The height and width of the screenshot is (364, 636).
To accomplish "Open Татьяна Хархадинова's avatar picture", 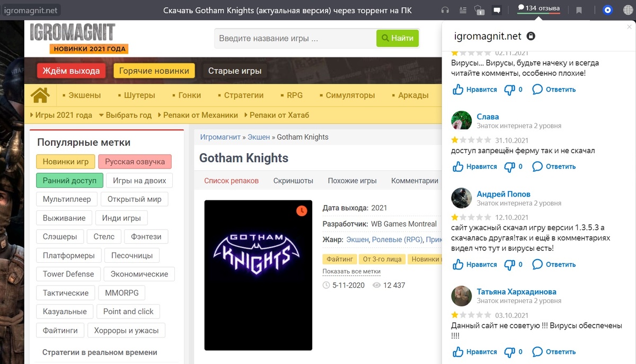I will 461,296.
